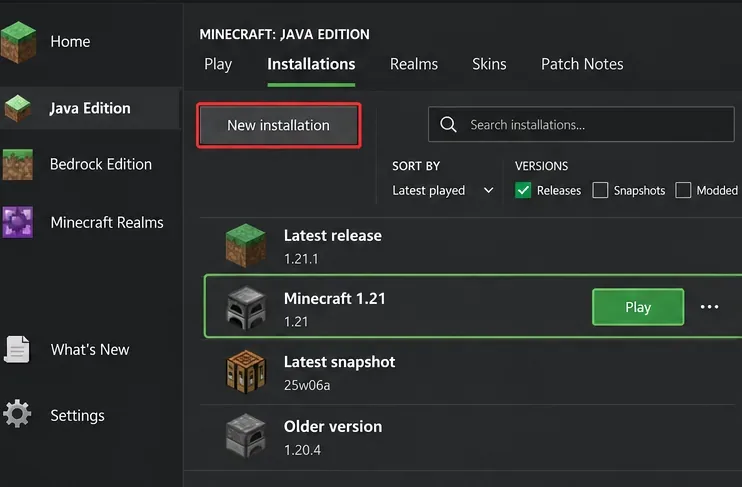Click the Home grass block icon
This screenshot has width=742, height=487.
(x=18, y=42)
